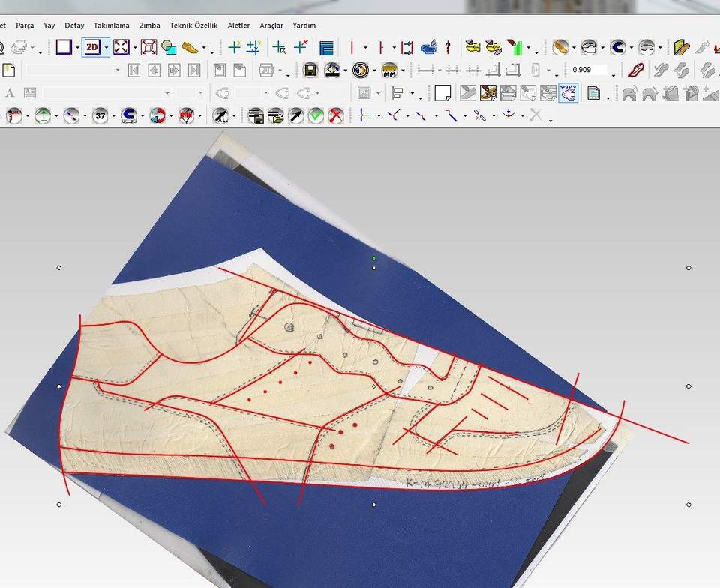Open the Parça menu
Screen dimensions: 720x588
pos(25,25)
